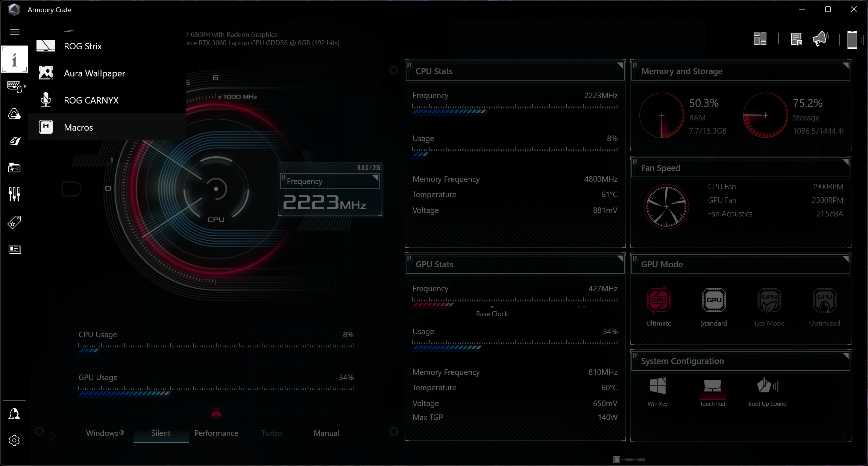Open Featured deals tag icon
Image resolution: width=868 pixels, height=466 pixels.
pyautogui.click(x=14, y=222)
